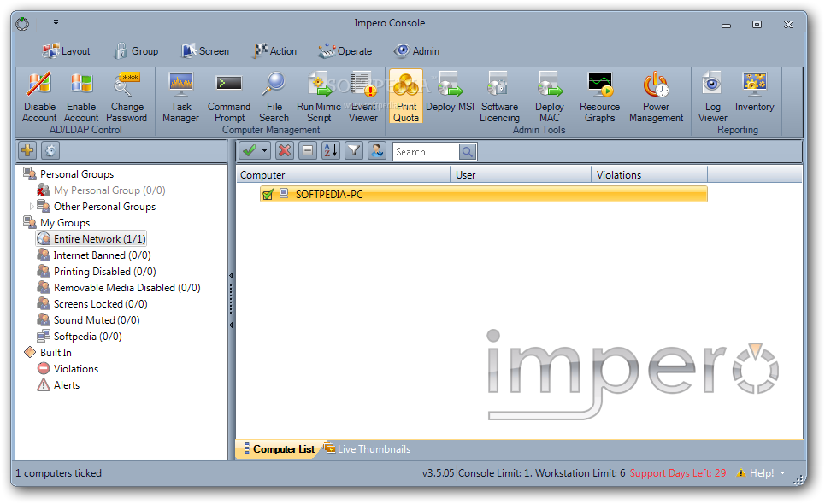This screenshot has width=825, height=504.
Task: Click the user icon in list toolbar
Action: 377,151
